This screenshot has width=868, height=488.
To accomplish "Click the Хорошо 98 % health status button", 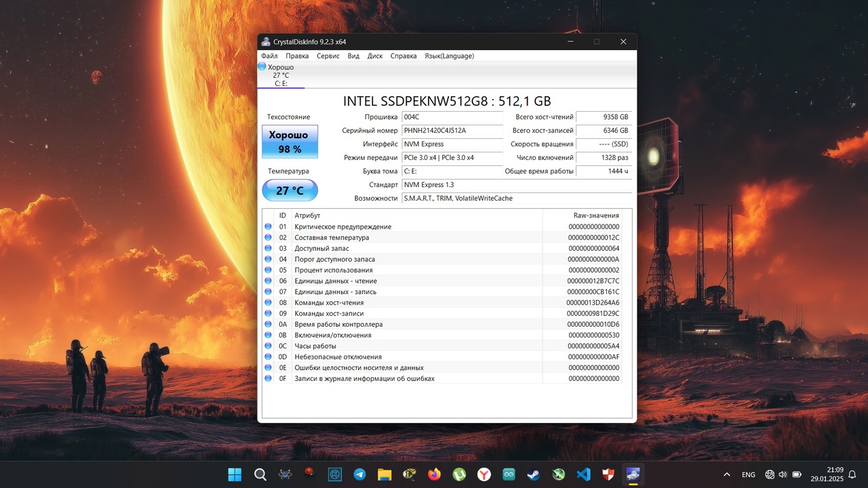I will point(290,142).
